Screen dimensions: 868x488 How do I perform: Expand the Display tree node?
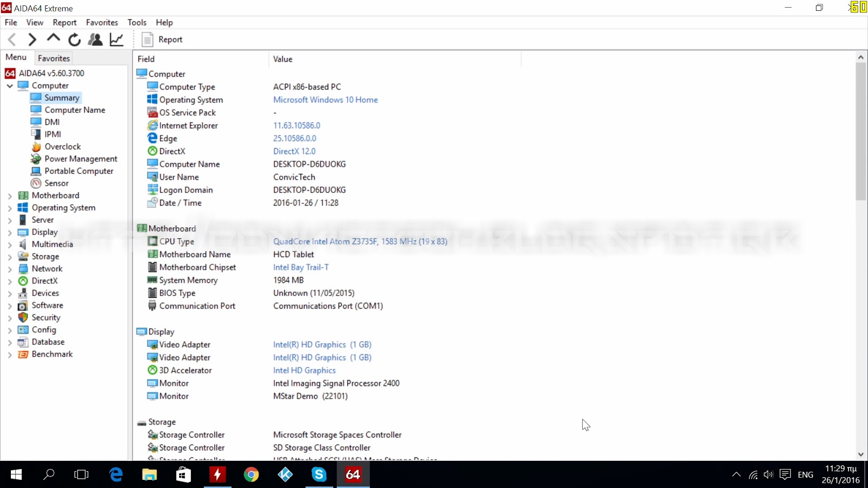click(10, 232)
